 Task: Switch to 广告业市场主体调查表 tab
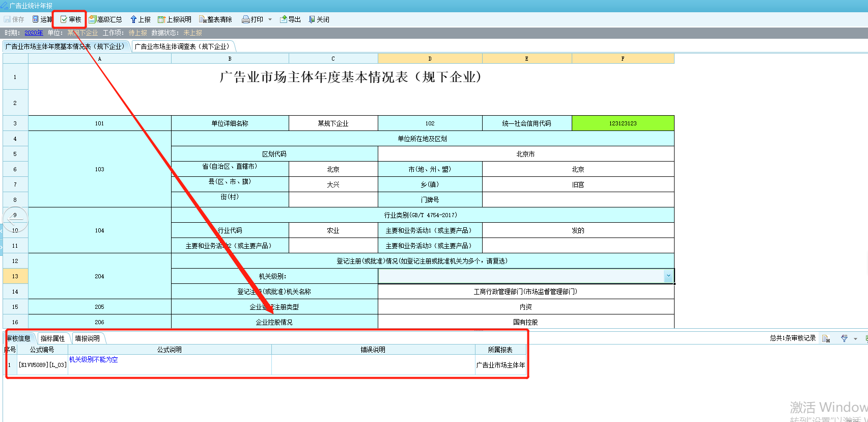point(182,46)
